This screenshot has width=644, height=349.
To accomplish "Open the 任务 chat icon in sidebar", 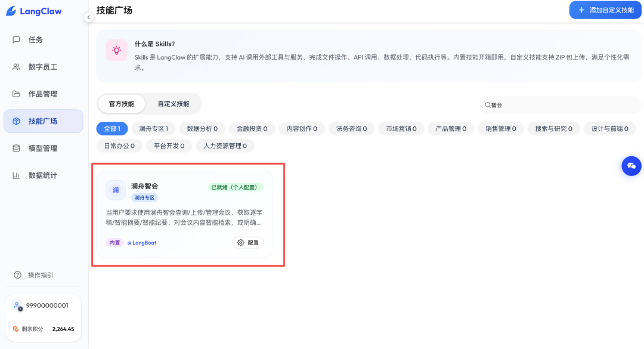I will [x=16, y=40].
